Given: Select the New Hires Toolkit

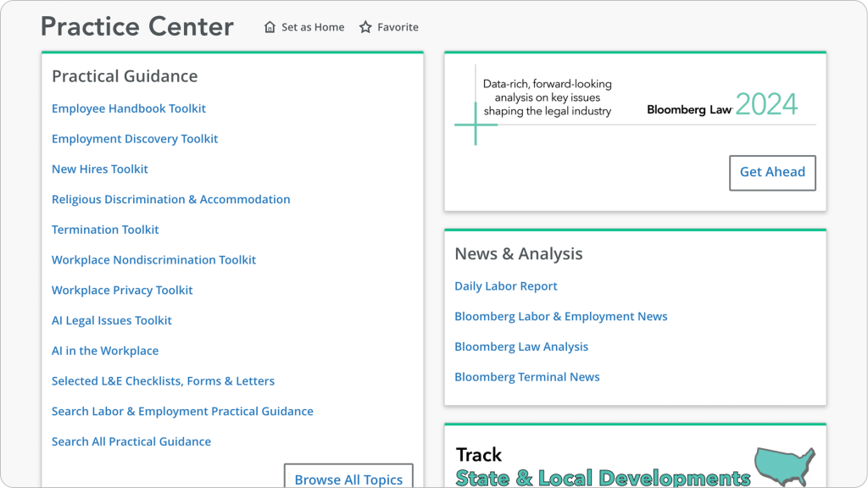Looking at the screenshot, I should (100, 169).
